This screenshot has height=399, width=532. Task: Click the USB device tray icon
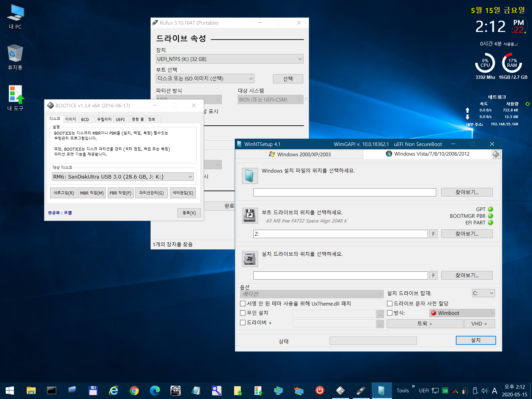pos(475,391)
